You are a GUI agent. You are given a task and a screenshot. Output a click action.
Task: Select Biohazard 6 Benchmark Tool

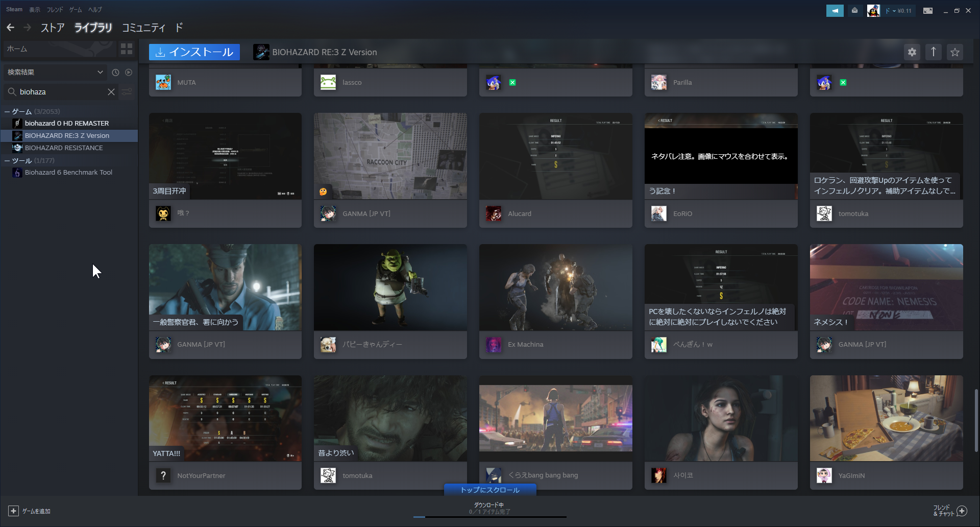pyautogui.click(x=69, y=172)
